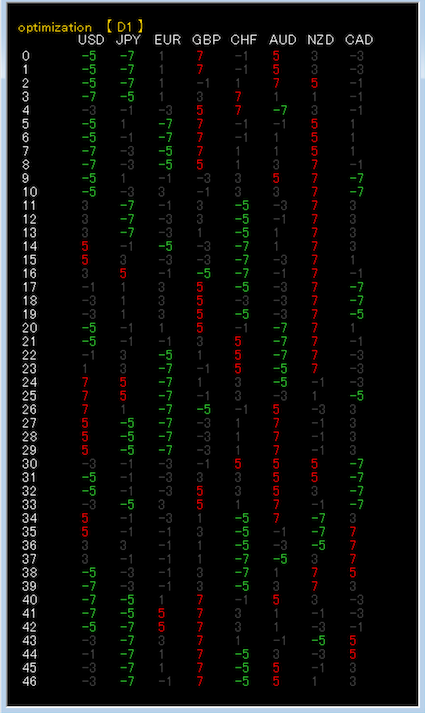
Task: Click the red 7 USD value in row 24
Action: 85,382
